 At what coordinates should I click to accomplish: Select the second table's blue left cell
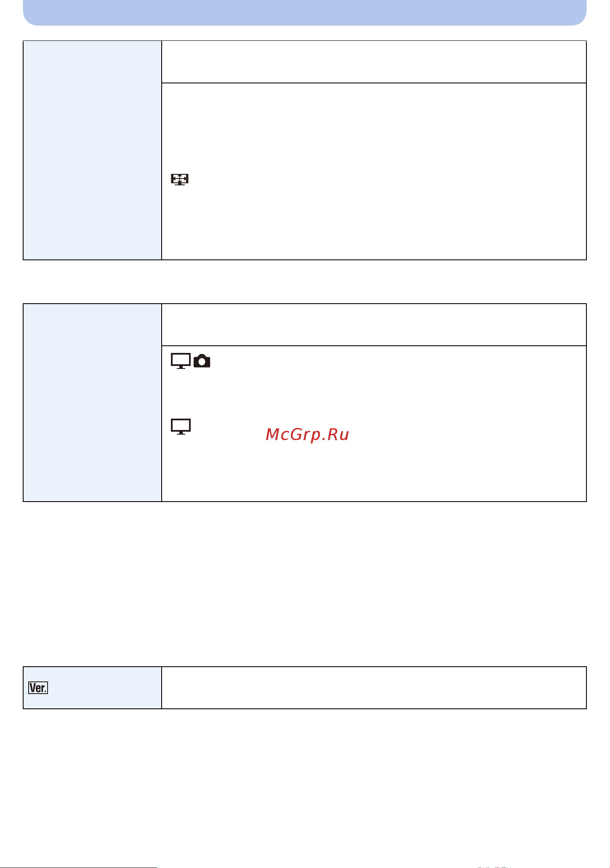(x=93, y=403)
